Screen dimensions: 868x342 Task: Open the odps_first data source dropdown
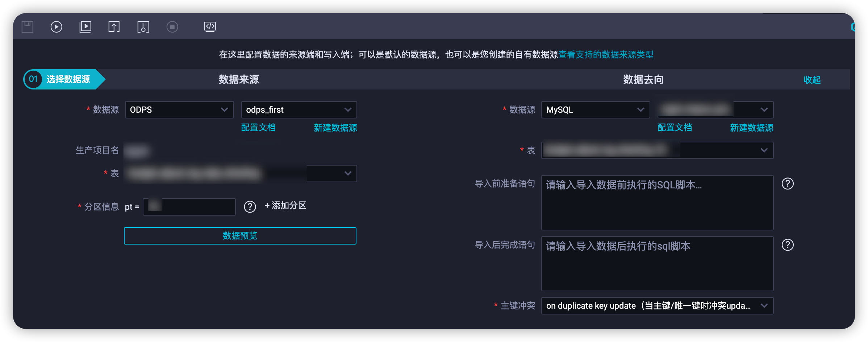click(299, 110)
